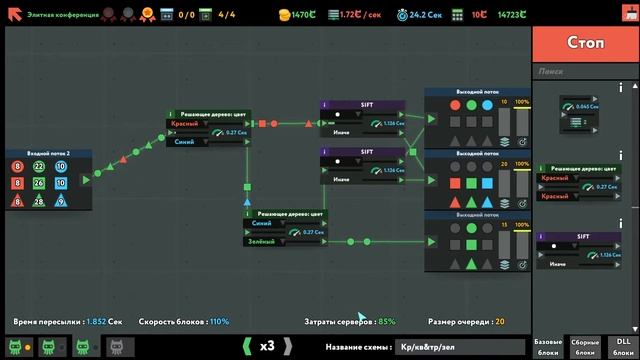Click the server cost icon beside 1.72

tap(333, 15)
